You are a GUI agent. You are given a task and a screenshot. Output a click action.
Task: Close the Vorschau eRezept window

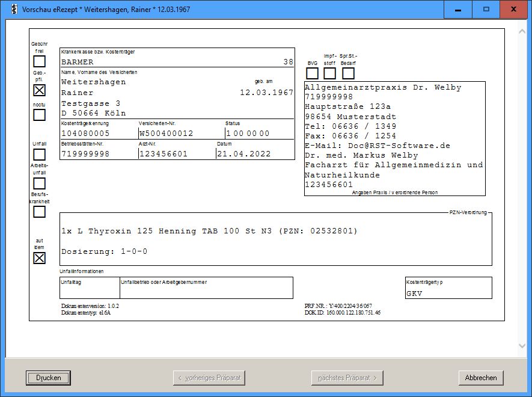(514, 9)
